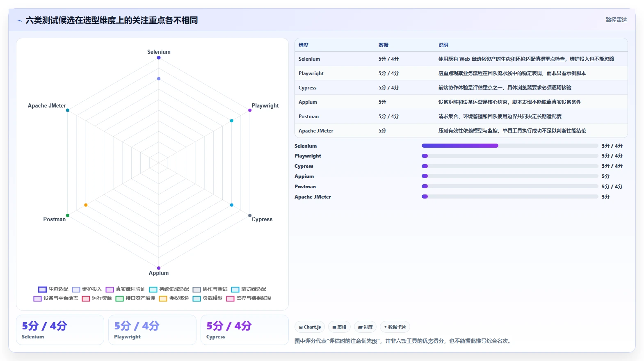This screenshot has height=361, width=644.
Task: Toggle 监控与结果解释 legend item
Action: click(249, 298)
